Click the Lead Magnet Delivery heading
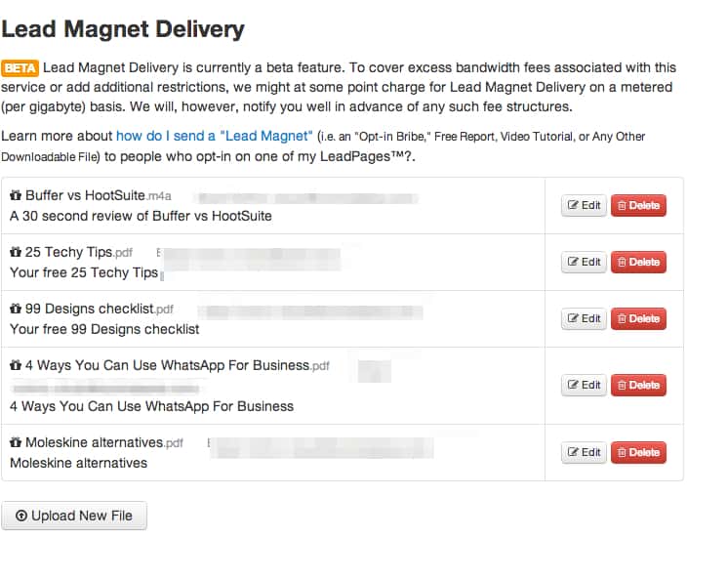The image size is (728, 579). (x=123, y=29)
